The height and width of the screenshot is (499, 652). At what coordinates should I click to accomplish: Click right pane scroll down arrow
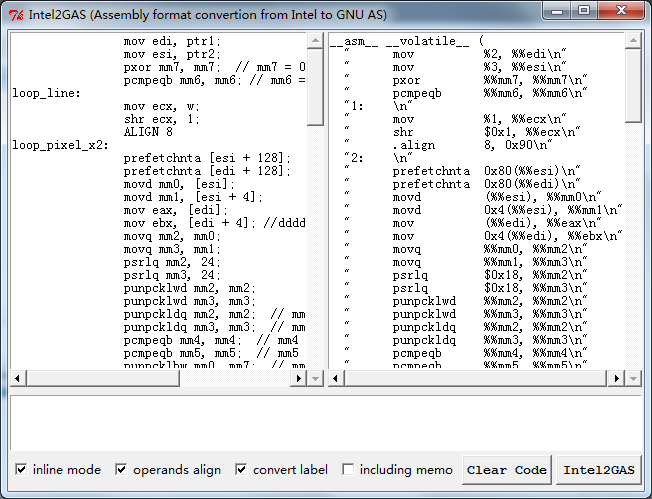coord(633,378)
